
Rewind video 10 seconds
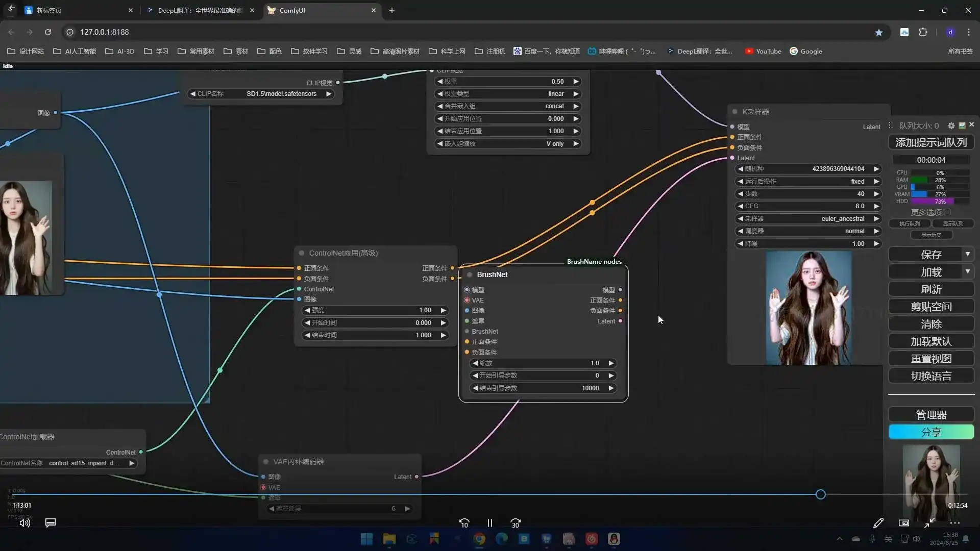[x=464, y=523]
